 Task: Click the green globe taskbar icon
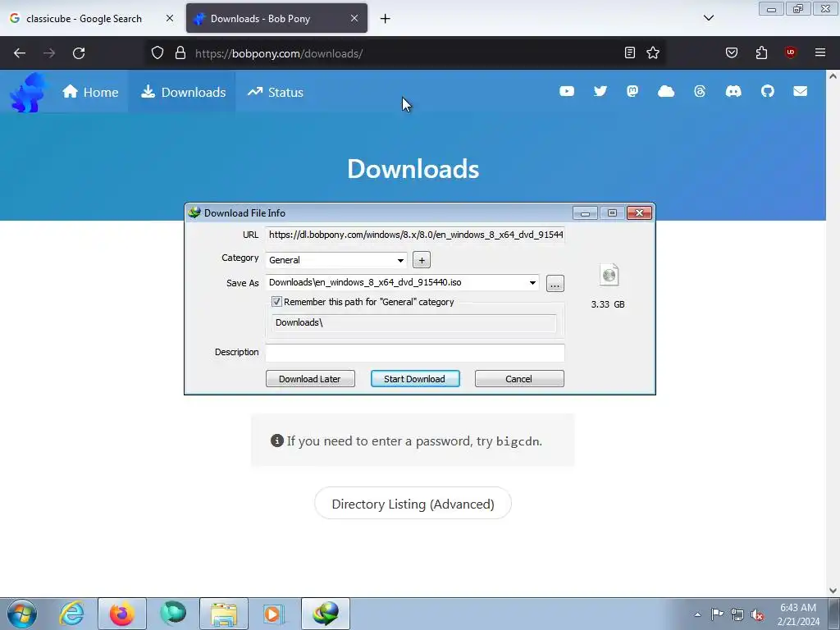point(173,614)
